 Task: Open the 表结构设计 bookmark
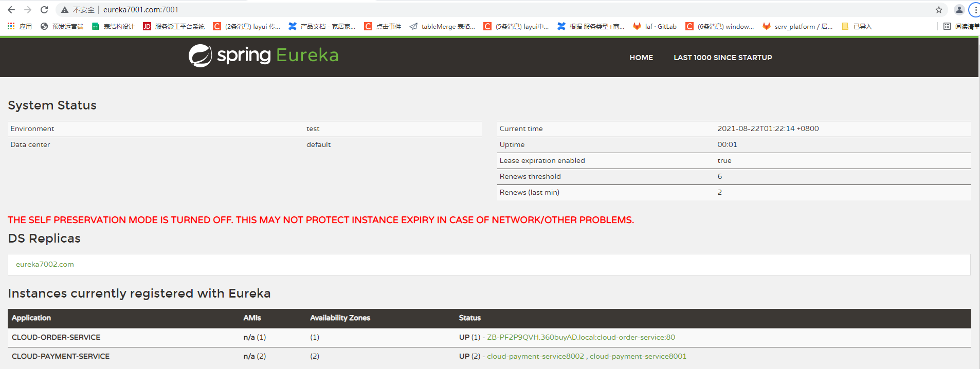click(x=113, y=26)
